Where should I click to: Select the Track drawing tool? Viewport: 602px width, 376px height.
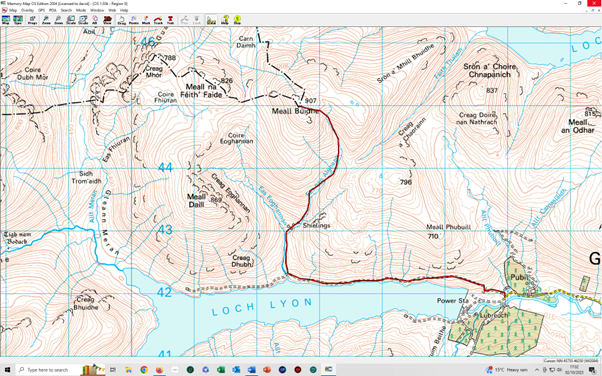point(158,20)
